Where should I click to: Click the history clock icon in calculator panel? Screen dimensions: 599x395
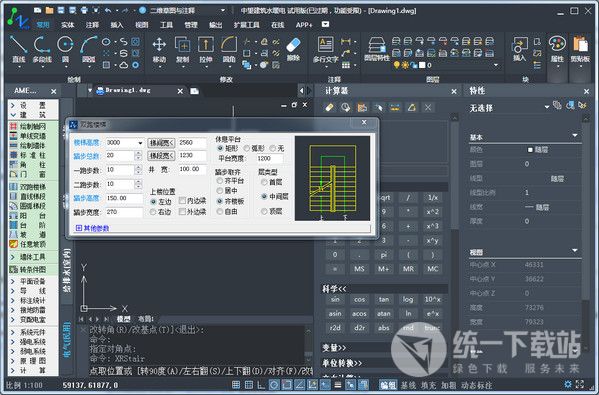click(x=346, y=108)
